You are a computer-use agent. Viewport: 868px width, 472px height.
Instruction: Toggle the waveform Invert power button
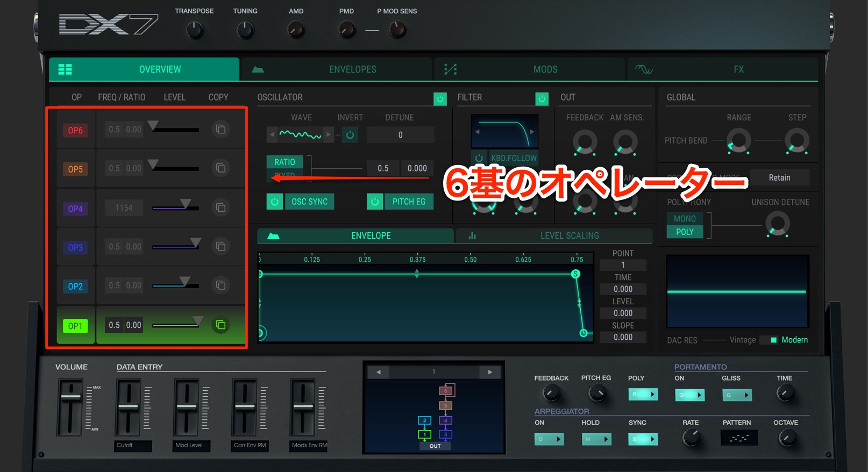tap(350, 135)
